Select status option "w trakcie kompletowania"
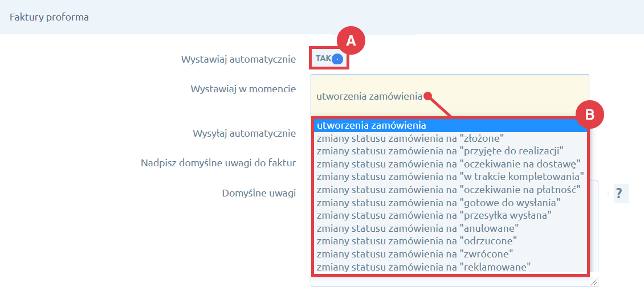Screen dimensions: 644x299 tap(450, 177)
